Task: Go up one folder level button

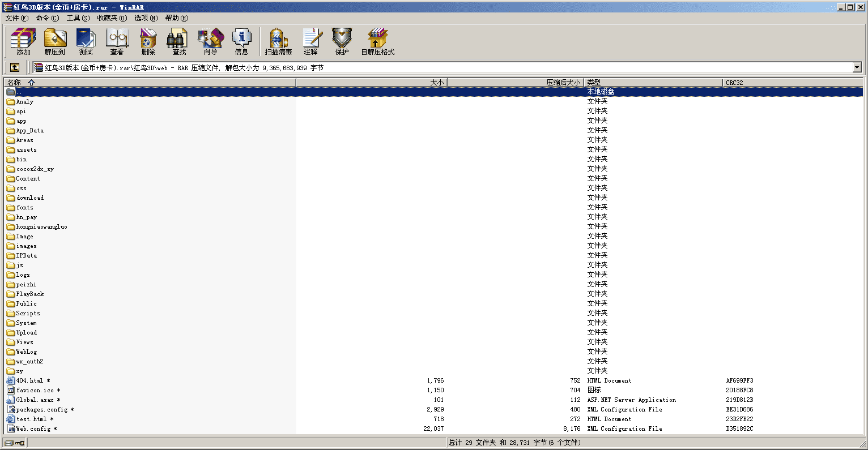Action: pos(15,67)
